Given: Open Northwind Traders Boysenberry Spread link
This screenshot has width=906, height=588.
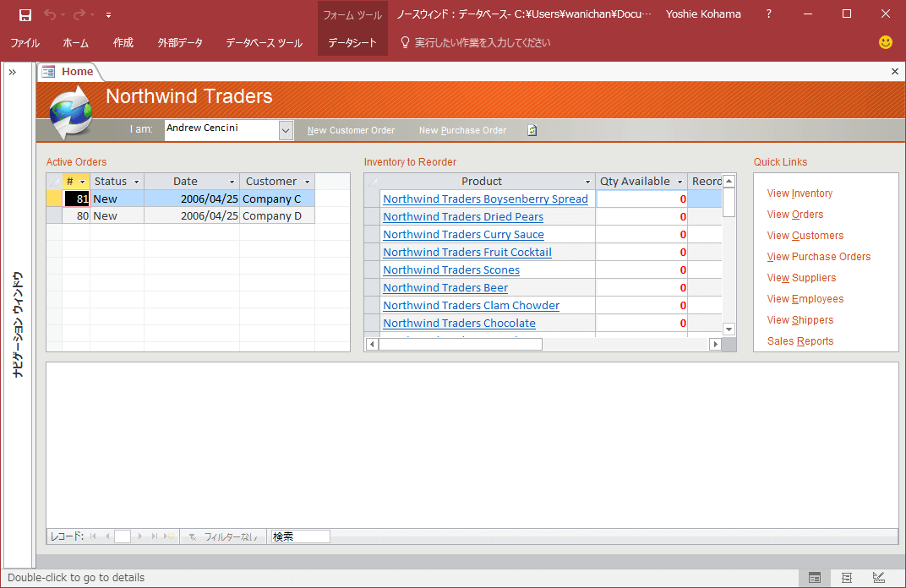Looking at the screenshot, I should coord(485,199).
